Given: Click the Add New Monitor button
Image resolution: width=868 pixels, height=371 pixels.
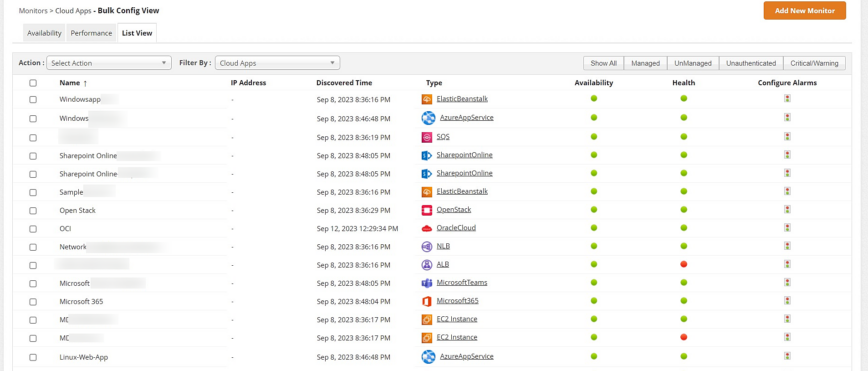Looking at the screenshot, I should [x=805, y=11].
